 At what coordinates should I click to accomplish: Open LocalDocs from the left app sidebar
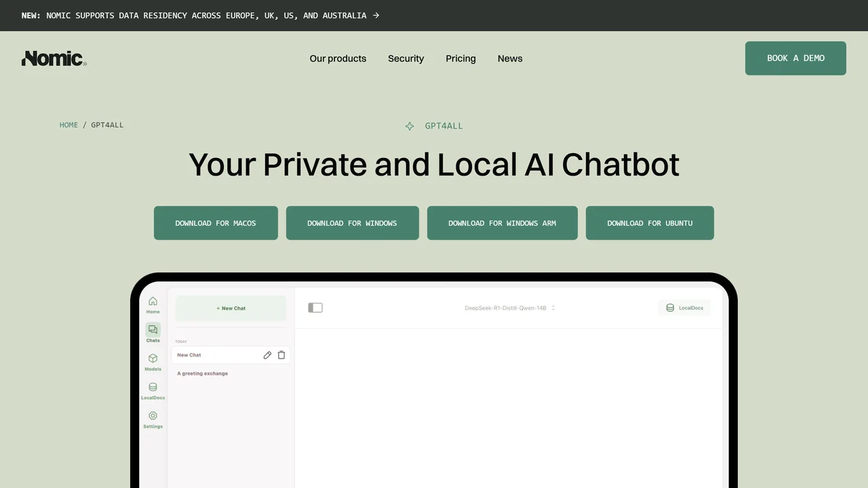point(153,390)
